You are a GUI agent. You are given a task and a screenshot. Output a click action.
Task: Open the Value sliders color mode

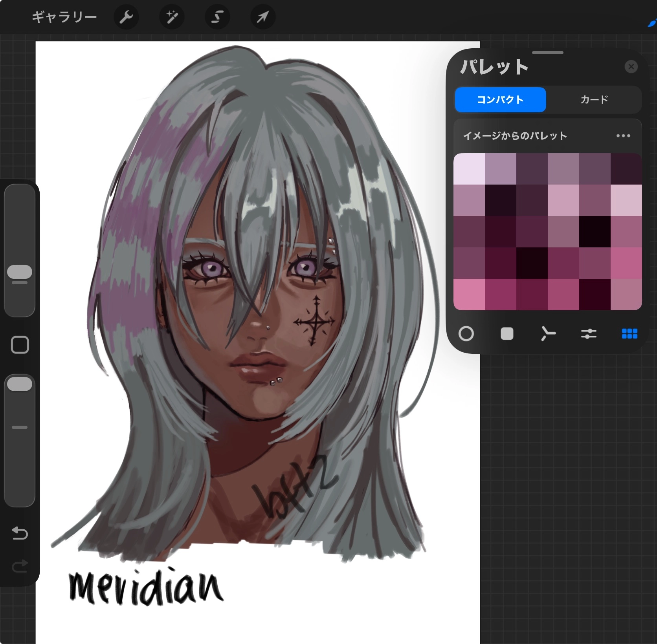coord(589,334)
